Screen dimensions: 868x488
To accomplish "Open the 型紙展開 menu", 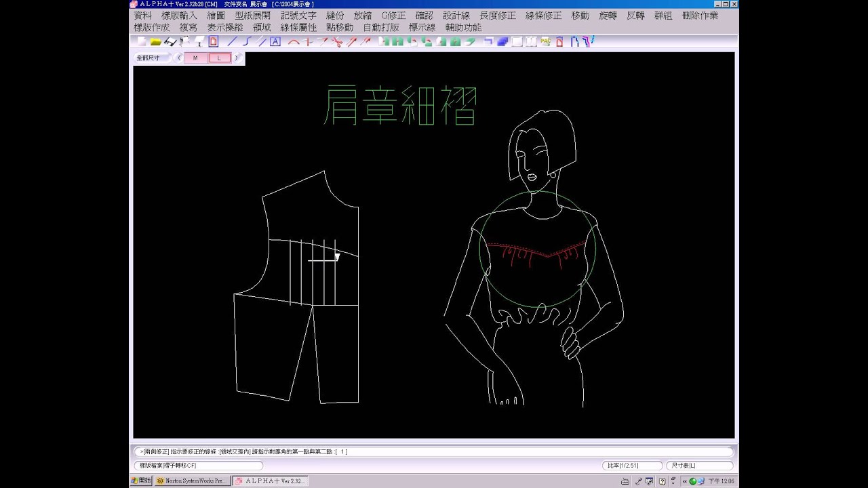I will (253, 15).
